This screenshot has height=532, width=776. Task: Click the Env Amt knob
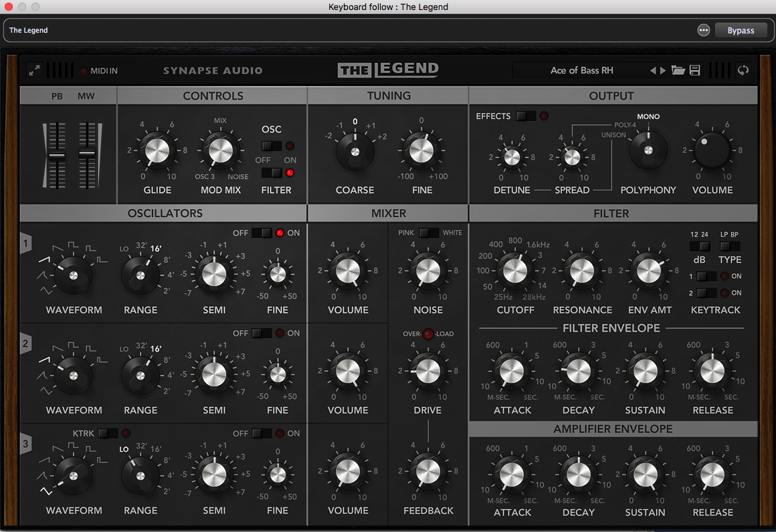click(649, 271)
